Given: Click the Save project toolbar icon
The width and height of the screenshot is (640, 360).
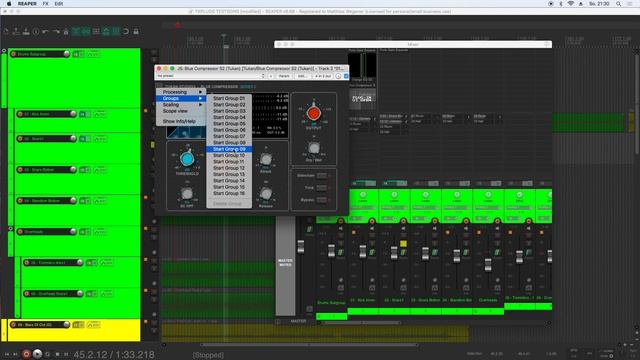Looking at the screenshot, I should coord(26,31).
